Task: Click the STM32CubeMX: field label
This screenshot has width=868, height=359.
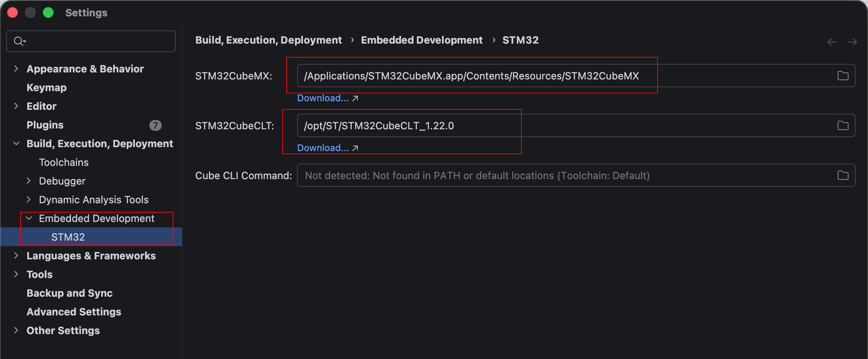Action: tap(234, 76)
